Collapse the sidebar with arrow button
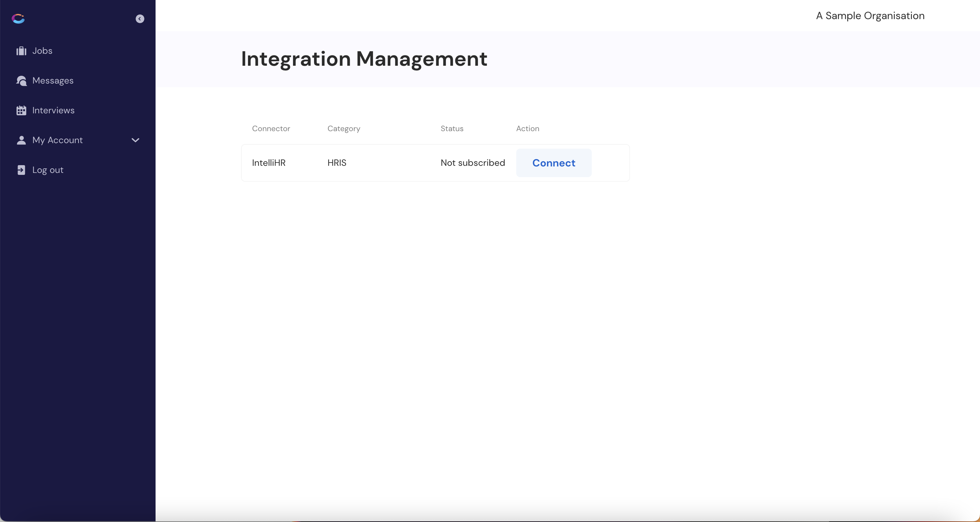The height and width of the screenshot is (522, 980). 140,19
